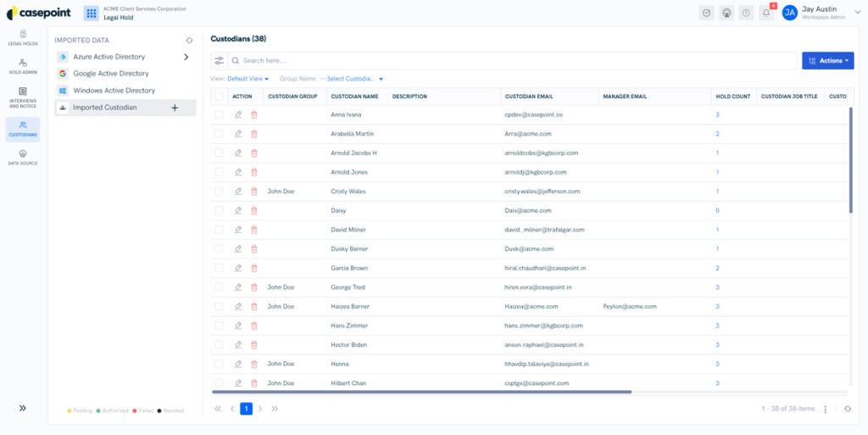Sort by Custodian Email column header
Screen dimensions: 868x435
click(x=529, y=97)
